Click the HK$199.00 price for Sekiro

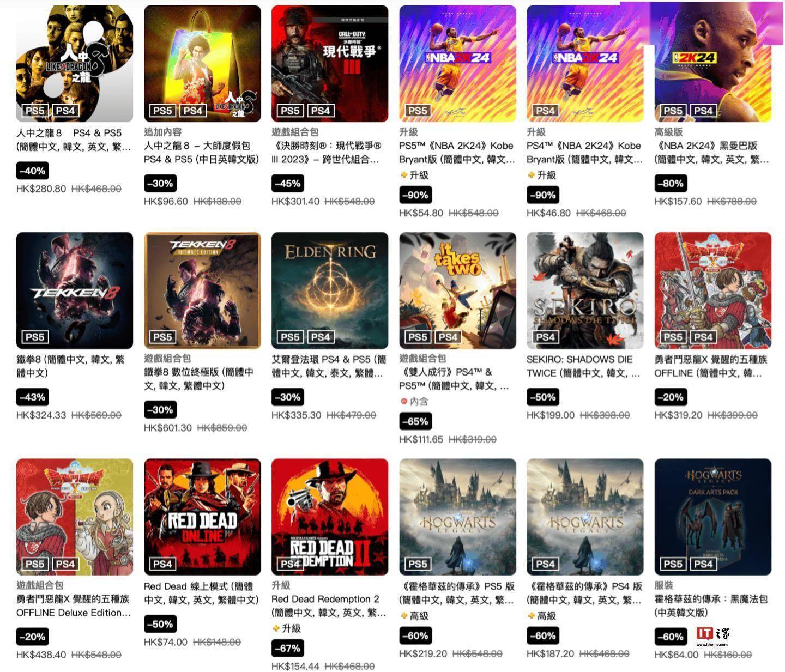(x=551, y=415)
